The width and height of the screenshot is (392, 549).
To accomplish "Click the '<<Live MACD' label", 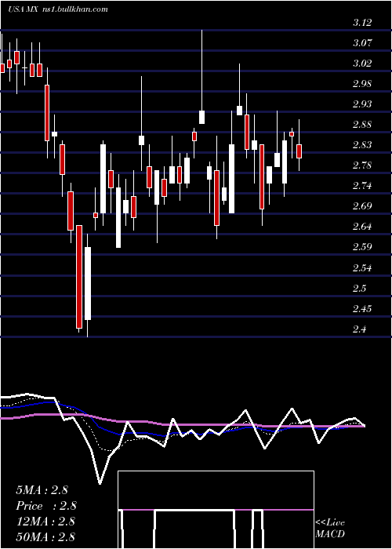I will [330, 529].
